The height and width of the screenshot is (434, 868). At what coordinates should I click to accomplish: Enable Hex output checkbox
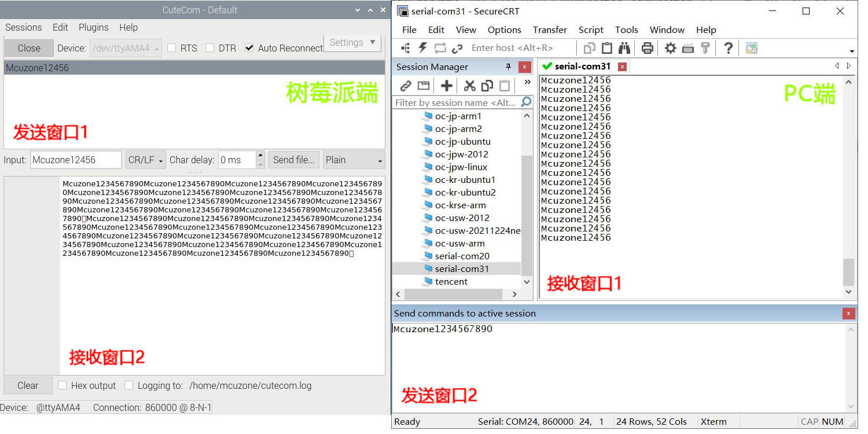point(61,385)
